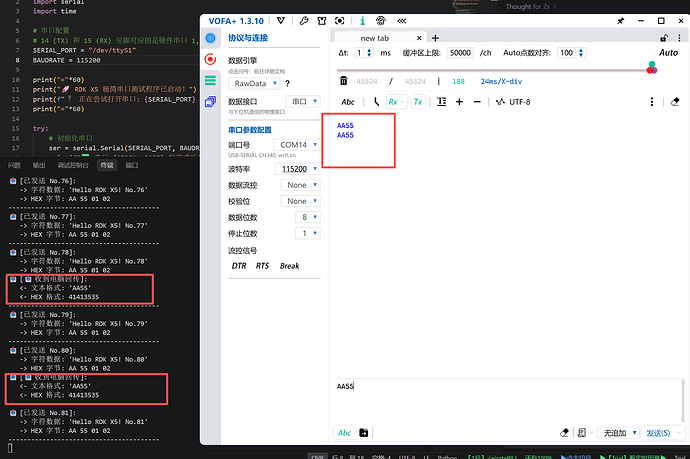Image resolution: width=690 pixels, height=459 pixels.
Task: Toggle the RTS flow control signal
Action: pyautogui.click(x=262, y=266)
